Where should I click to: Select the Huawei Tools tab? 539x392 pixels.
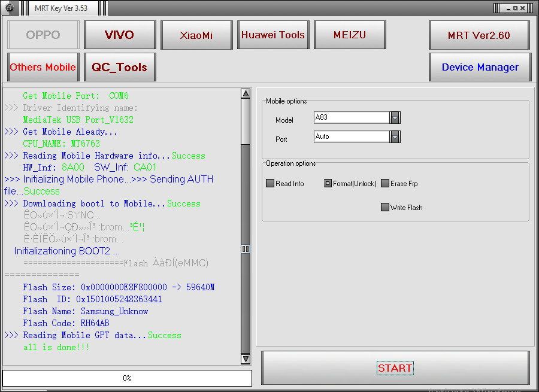[273, 35]
